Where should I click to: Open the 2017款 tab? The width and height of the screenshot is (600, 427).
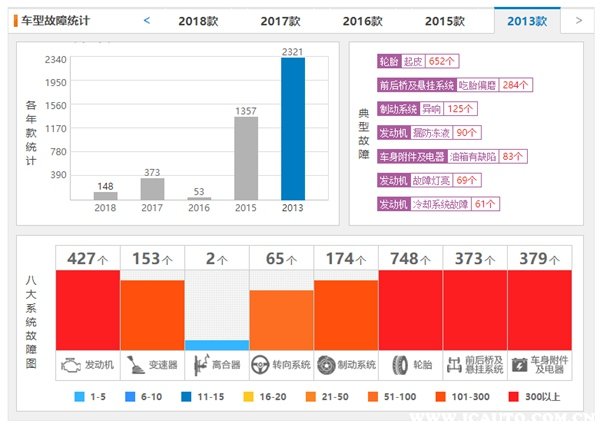[281, 21]
